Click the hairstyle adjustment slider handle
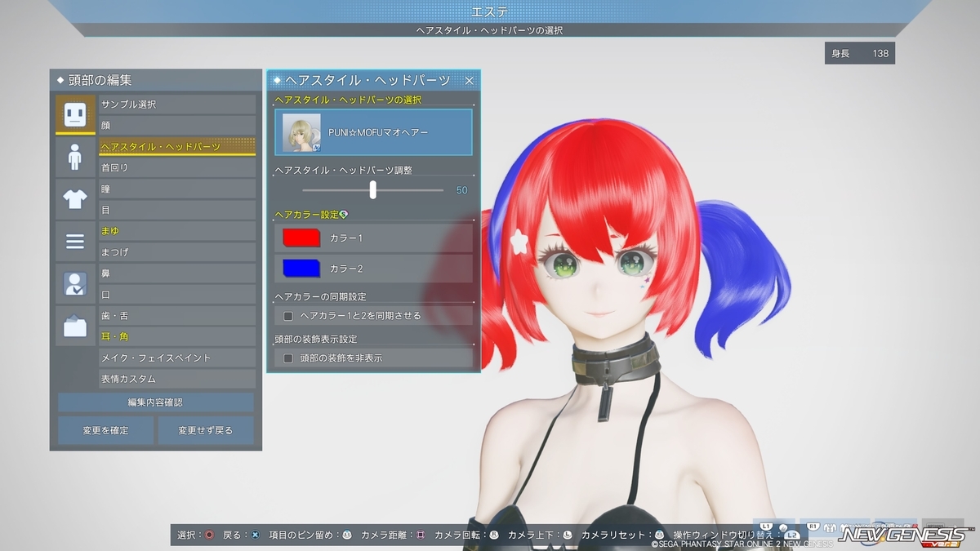 point(373,189)
